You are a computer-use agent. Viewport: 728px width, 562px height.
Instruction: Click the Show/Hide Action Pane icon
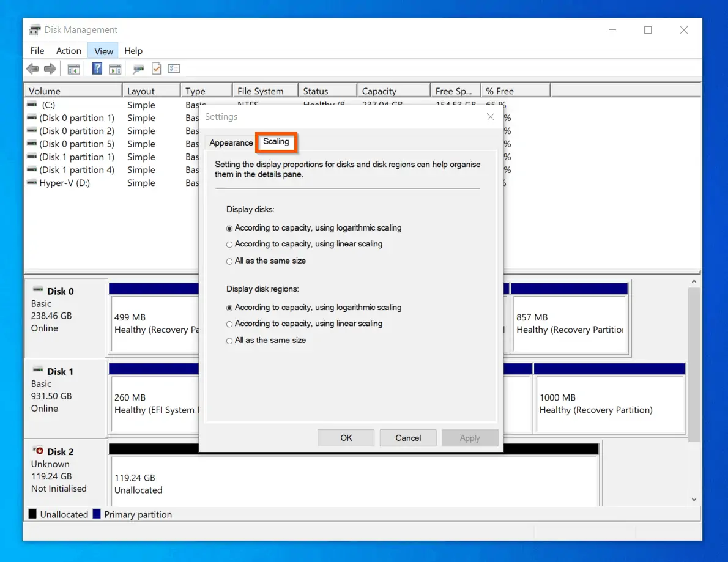(x=115, y=69)
